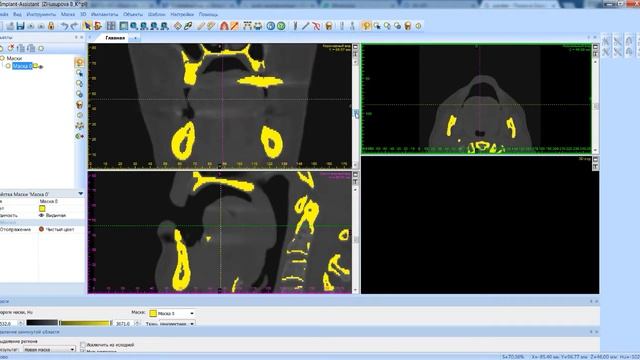Click the orange pencil edit icon
Viewport: 640px width, 360px height.
tap(234, 26)
